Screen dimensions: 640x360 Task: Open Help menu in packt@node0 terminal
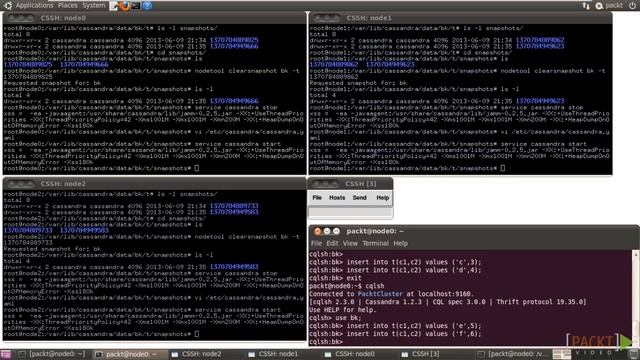(x=400, y=243)
